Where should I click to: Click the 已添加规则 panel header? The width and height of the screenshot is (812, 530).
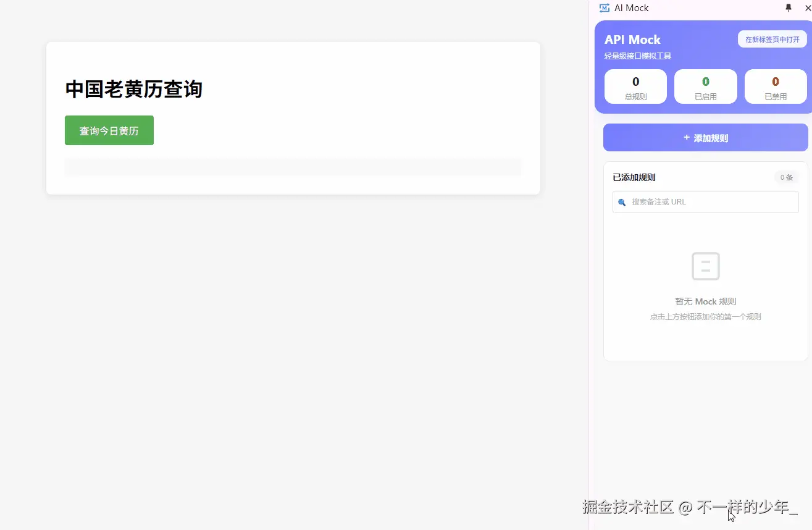click(634, 177)
